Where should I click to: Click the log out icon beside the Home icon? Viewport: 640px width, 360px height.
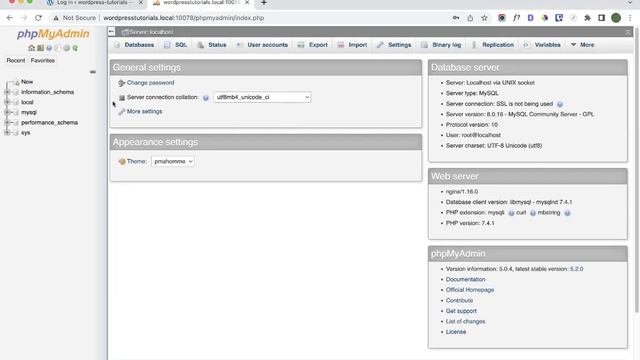tap(40, 48)
